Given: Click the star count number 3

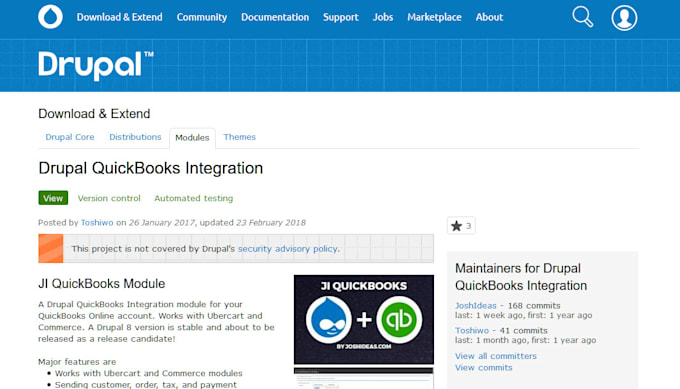Looking at the screenshot, I should 468,226.
